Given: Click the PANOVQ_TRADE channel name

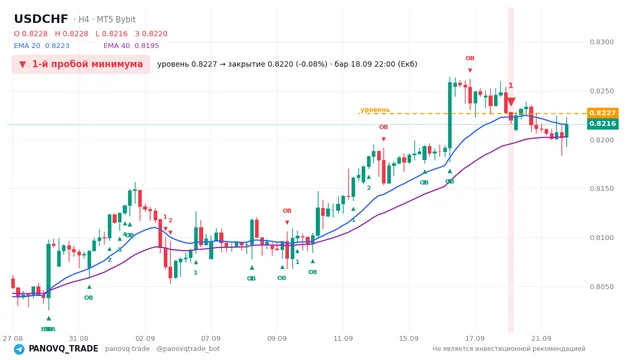Looking at the screenshot, I should click(63, 349).
